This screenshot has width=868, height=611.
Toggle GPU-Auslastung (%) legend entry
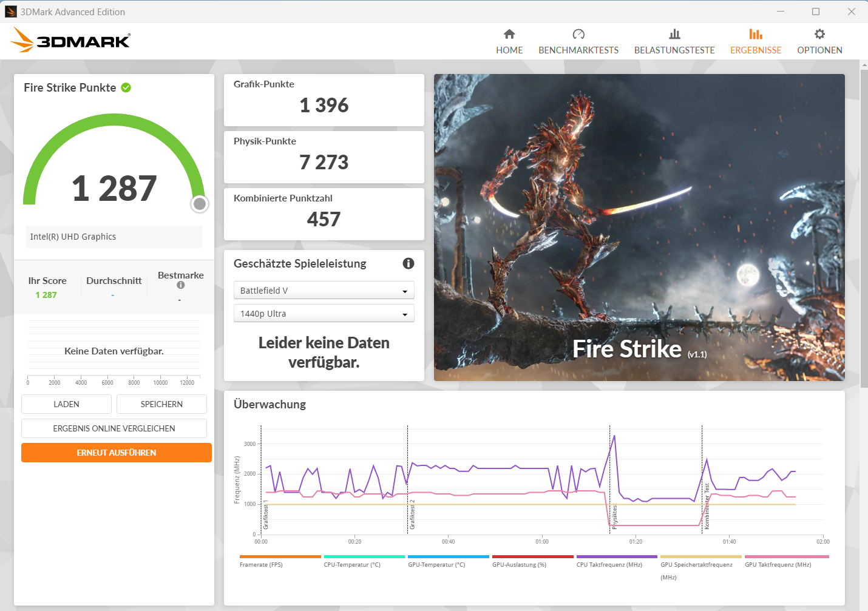519,564
